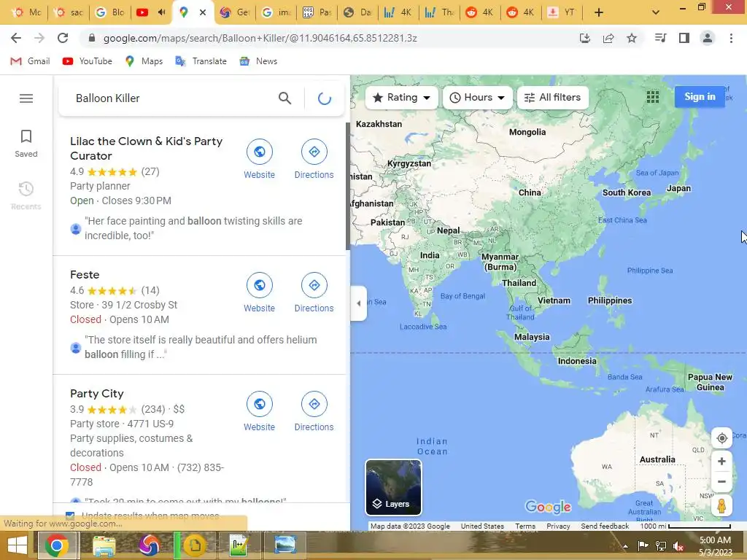Click the muted volume tray icon
This screenshot has width=747, height=560.
coord(678,545)
